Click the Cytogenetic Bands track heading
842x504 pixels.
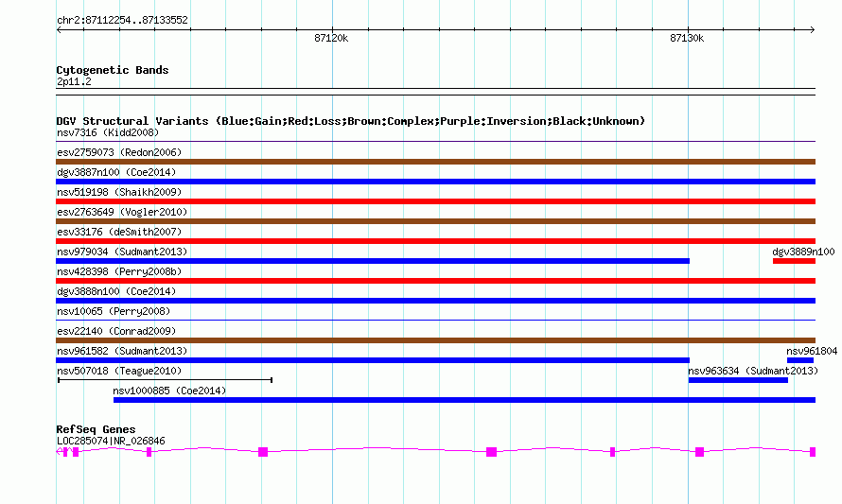pyautogui.click(x=113, y=70)
